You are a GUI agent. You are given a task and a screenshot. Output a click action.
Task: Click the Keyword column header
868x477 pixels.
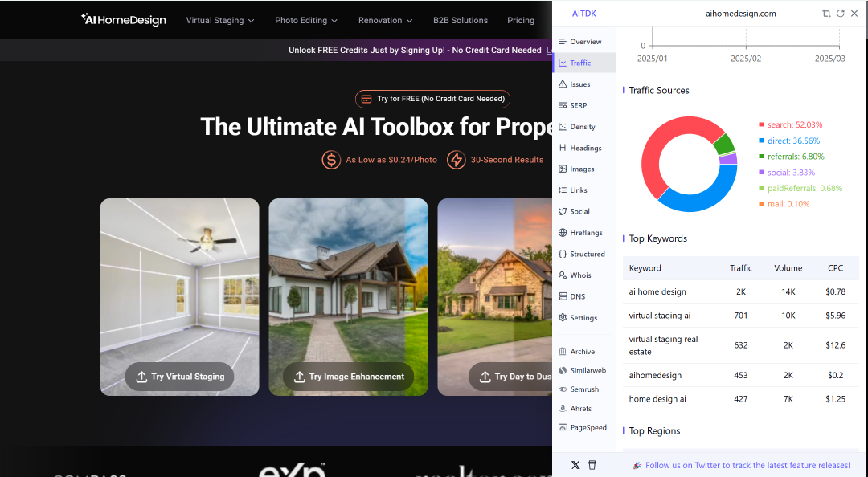(x=645, y=268)
